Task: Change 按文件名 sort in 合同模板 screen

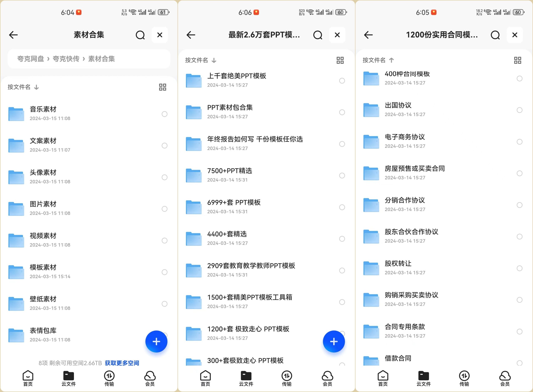Action: pyautogui.click(x=379, y=60)
